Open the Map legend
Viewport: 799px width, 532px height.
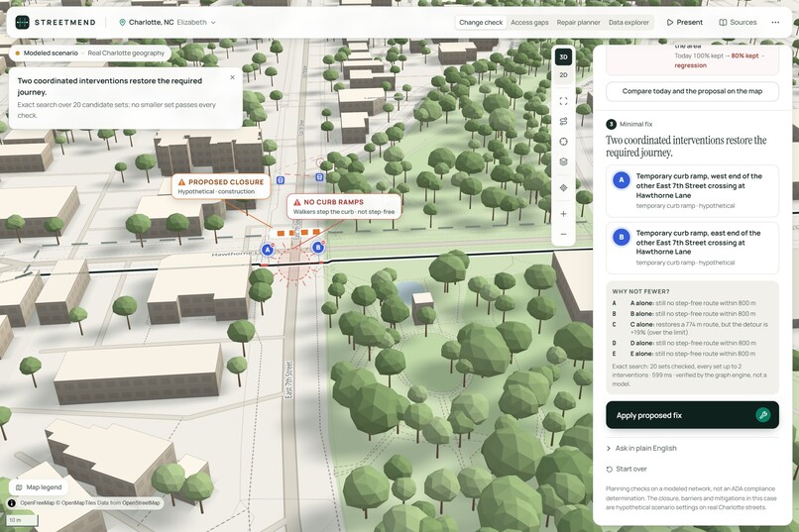click(39, 487)
